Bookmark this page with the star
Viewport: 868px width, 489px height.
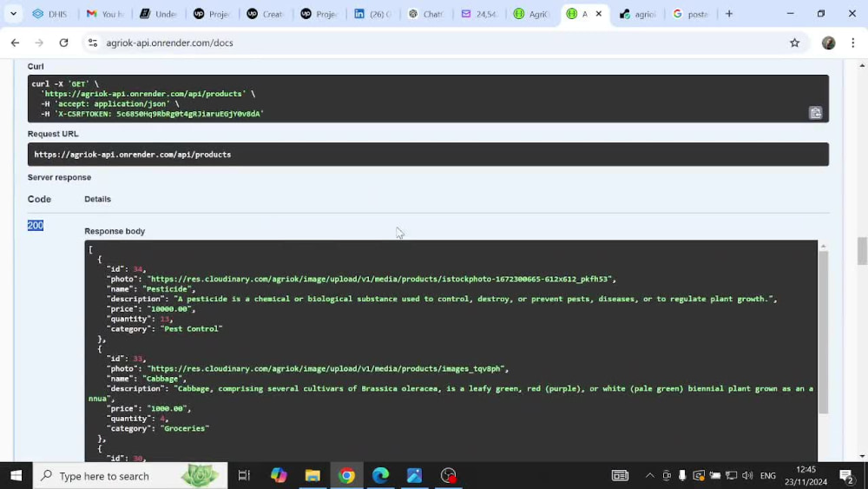794,43
